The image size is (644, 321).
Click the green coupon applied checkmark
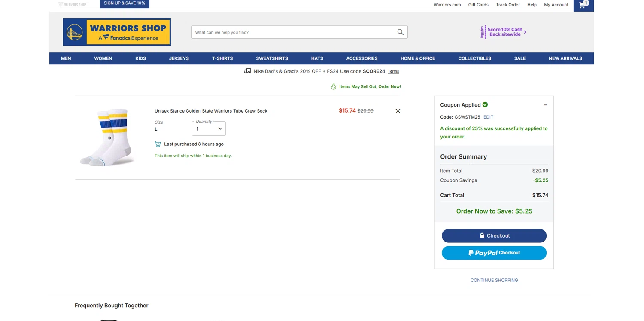[485, 104]
